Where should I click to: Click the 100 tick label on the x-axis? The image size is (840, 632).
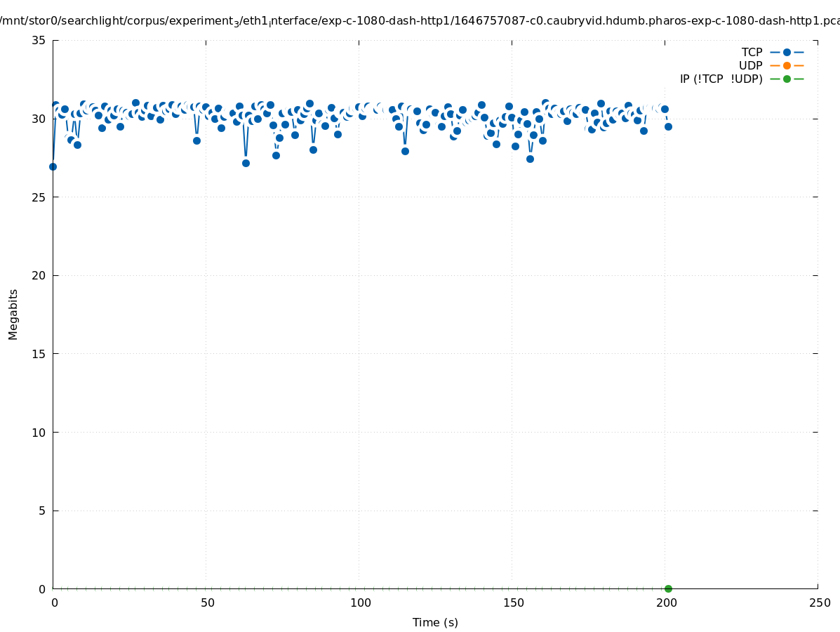click(x=360, y=603)
